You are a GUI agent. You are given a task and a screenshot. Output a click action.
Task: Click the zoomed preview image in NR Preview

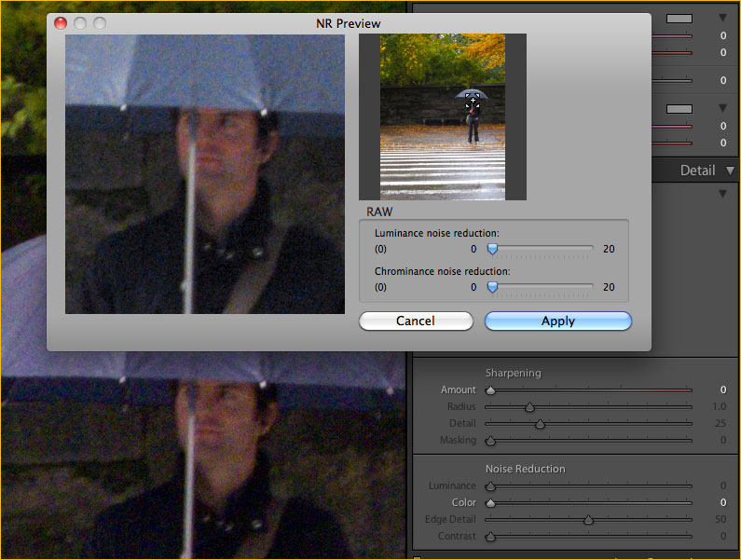(x=205, y=174)
